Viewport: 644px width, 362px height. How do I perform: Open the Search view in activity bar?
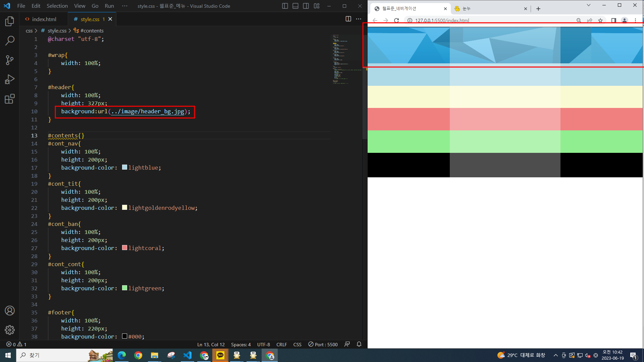(x=10, y=41)
